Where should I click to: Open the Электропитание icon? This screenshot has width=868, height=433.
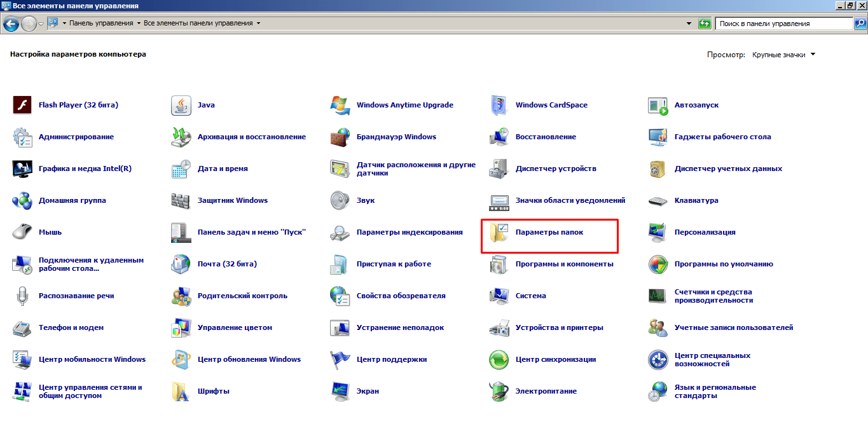click(x=499, y=391)
